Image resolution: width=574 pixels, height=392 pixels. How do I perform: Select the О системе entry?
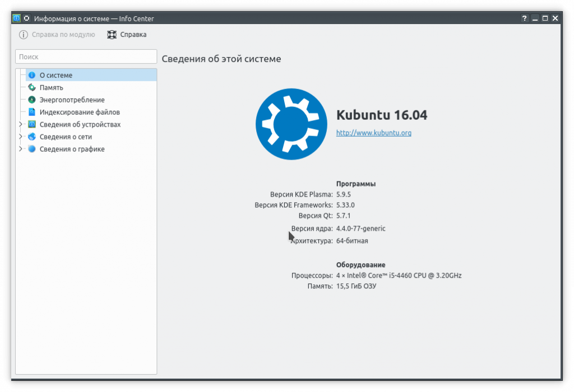point(91,75)
